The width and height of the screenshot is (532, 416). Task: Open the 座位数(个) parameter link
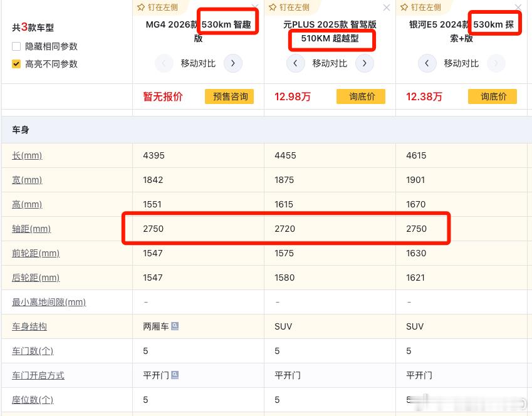click(x=33, y=400)
